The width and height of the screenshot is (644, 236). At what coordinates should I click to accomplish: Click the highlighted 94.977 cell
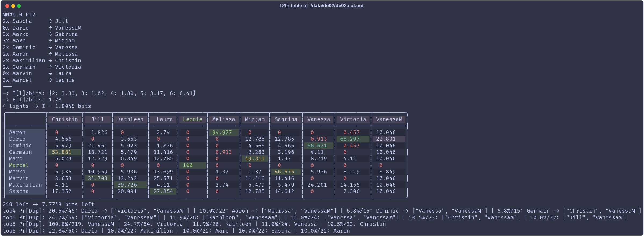tap(224, 132)
